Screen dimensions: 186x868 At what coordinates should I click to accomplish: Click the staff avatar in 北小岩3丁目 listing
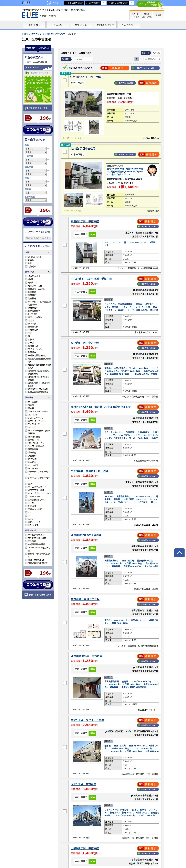coord(152,170)
